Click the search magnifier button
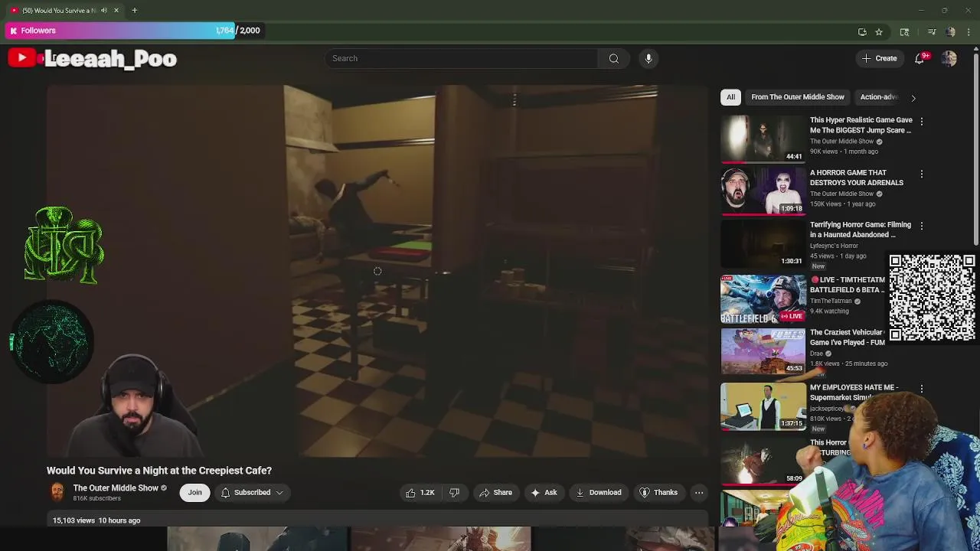Viewport: 980px width, 551px height. coord(613,58)
